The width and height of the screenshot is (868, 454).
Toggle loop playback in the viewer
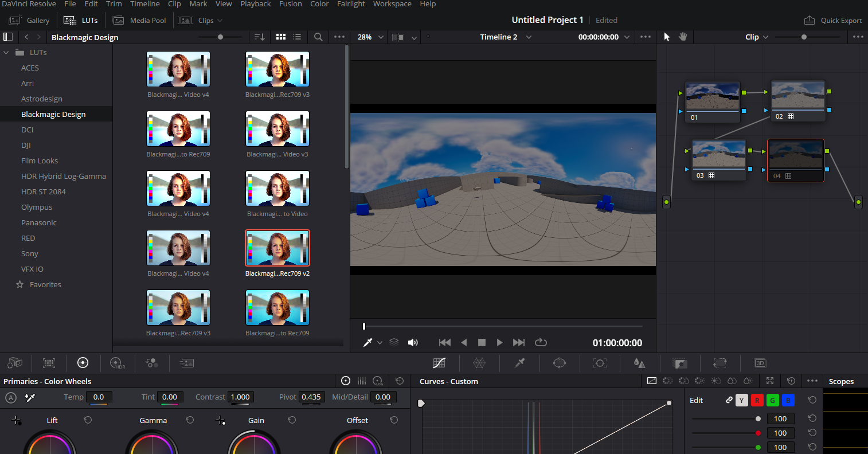tap(541, 342)
